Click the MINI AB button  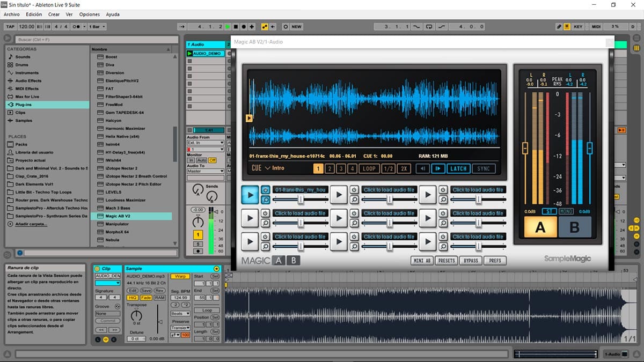point(421,261)
